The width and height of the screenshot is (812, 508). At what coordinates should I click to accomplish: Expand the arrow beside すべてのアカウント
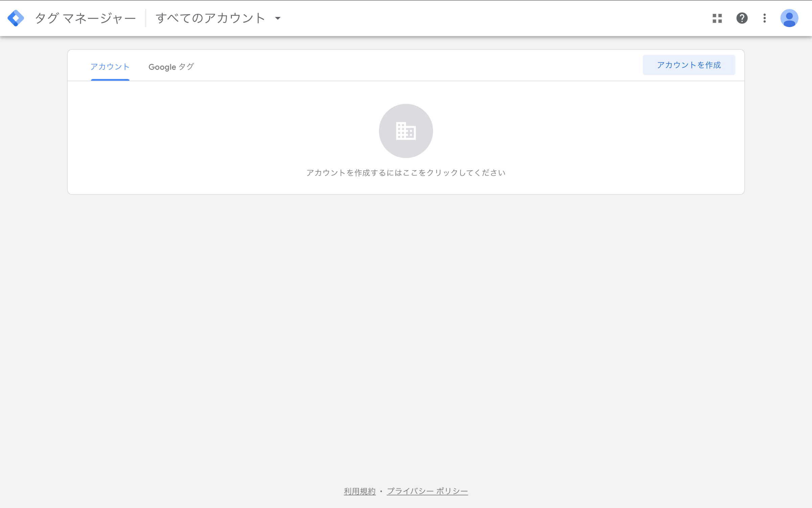click(x=278, y=18)
